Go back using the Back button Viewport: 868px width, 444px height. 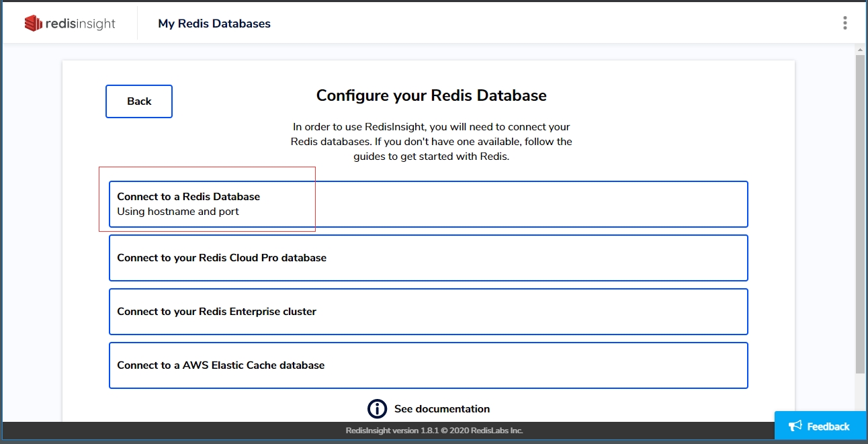[139, 101]
